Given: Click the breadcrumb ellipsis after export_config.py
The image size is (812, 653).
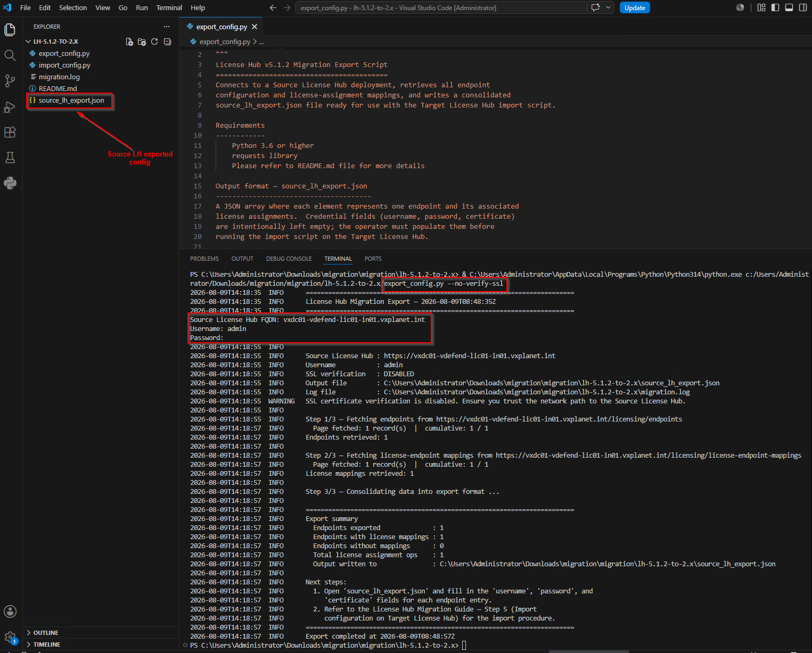Looking at the screenshot, I should 261,42.
